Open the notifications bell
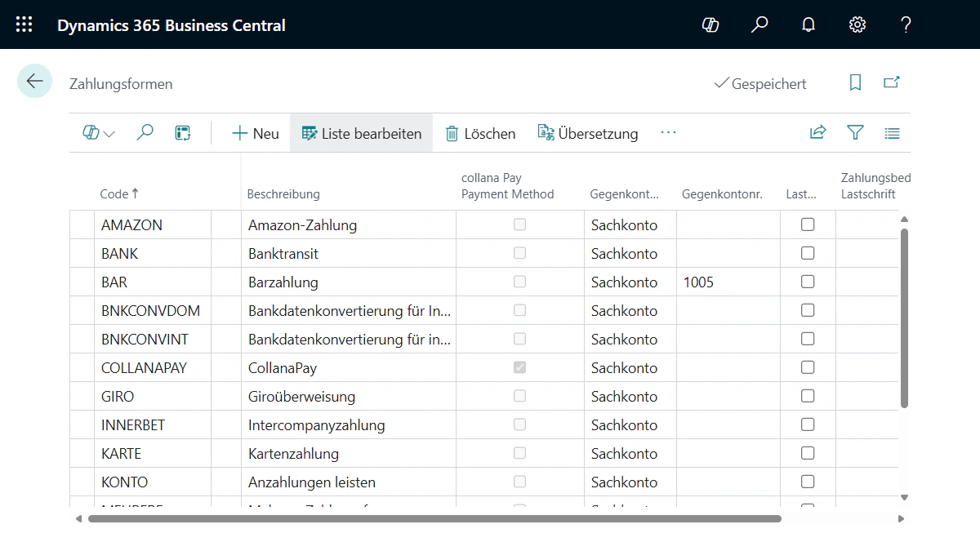Viewport: 980px width, 551px height. point(808,24)
